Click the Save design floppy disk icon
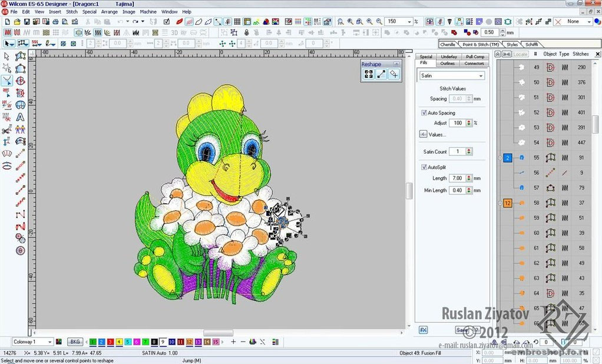 [28, 21]
